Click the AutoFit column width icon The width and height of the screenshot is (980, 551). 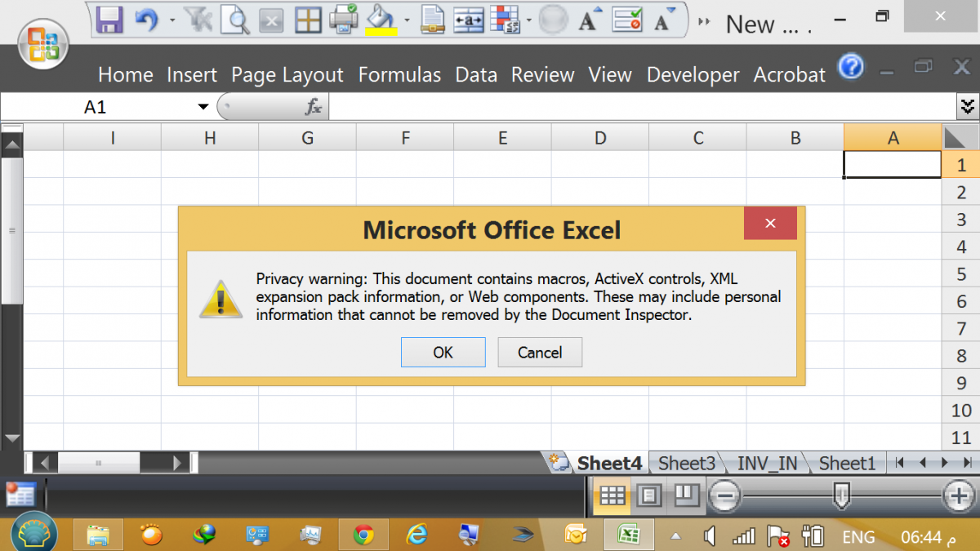coord(469,20)
